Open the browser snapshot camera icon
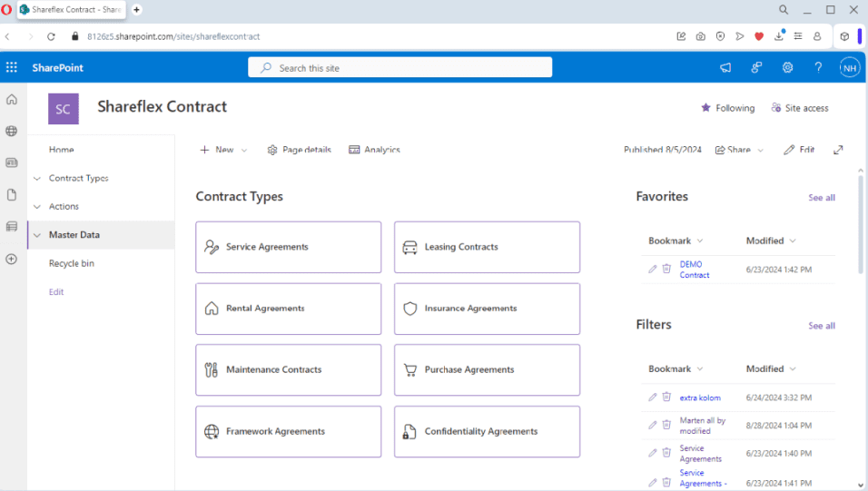Image resolution: width=868 pixels, height=491 pixels. click(701, 36)
